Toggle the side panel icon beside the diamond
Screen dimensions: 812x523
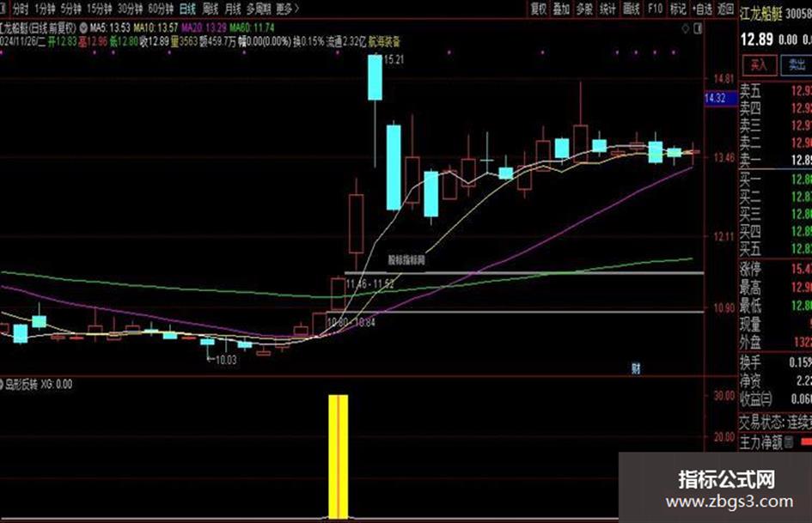click(698, 28)
